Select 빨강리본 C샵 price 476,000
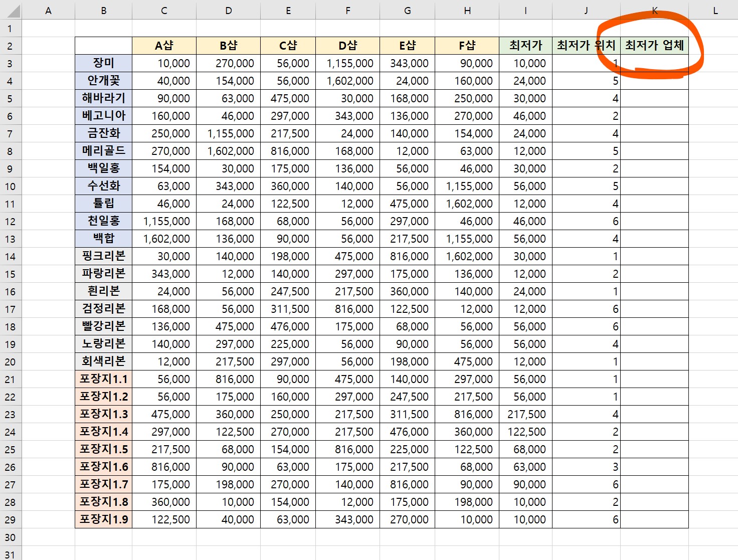This screenshot has width=738, height=560. 288,326
